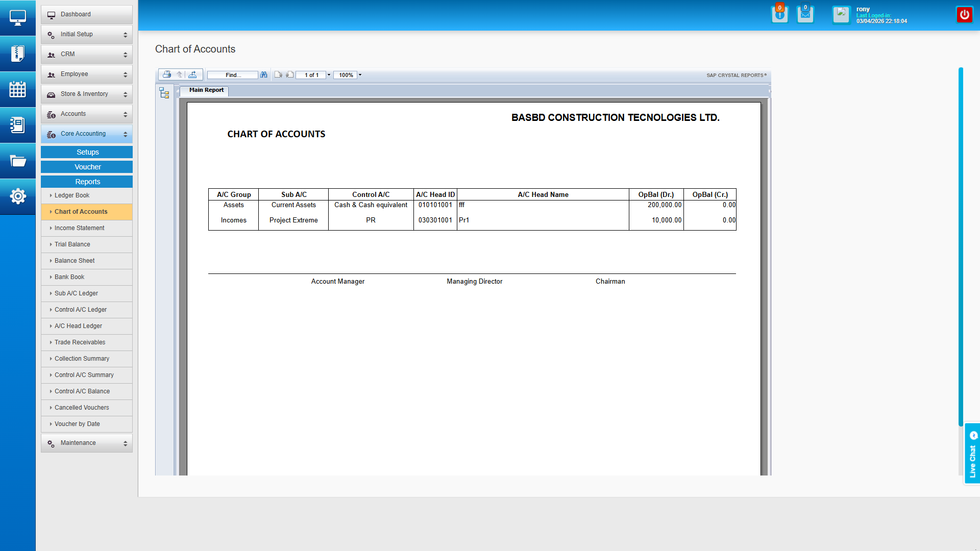This screenshot has height=551, width=980.
Task: Open the zoom percentage dropdown
Action: (x=360, y=75)
